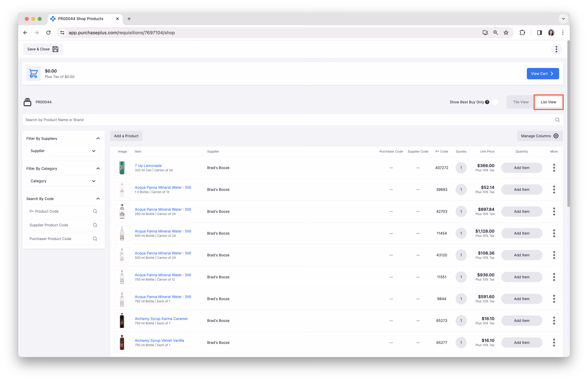Open the Category dropdown
This screenshot has height=381, width=588.
point(63,181)
